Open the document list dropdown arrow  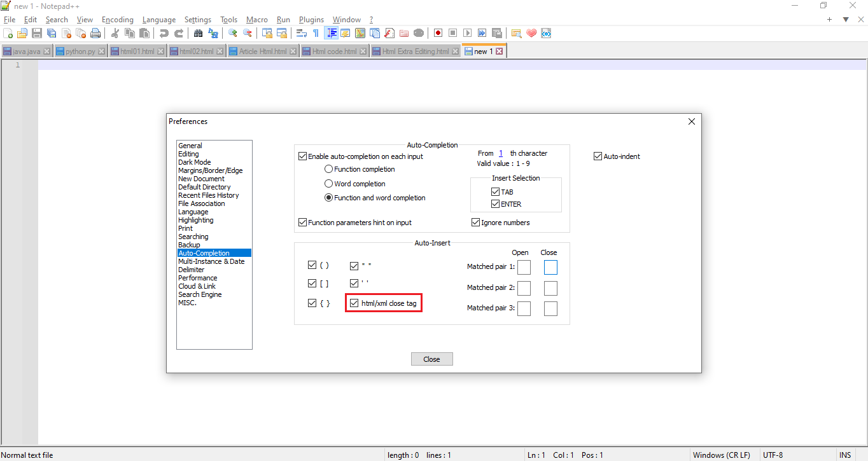pyautogui.click(x=846, y=20)
